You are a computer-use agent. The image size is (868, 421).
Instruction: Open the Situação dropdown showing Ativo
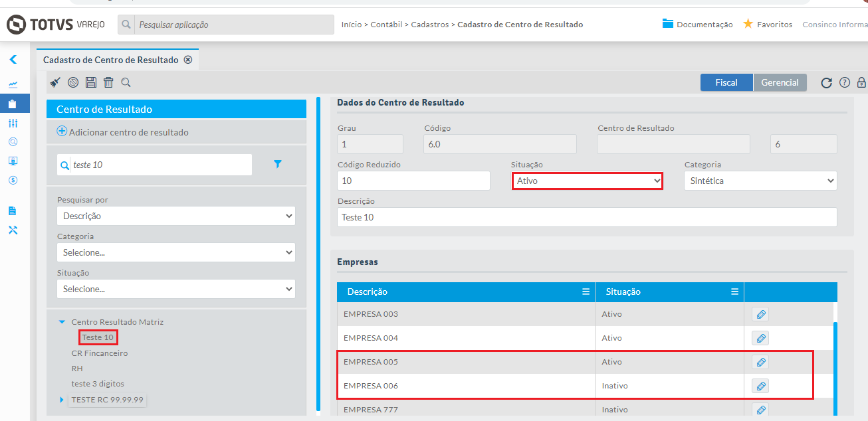tap(587, 181)
